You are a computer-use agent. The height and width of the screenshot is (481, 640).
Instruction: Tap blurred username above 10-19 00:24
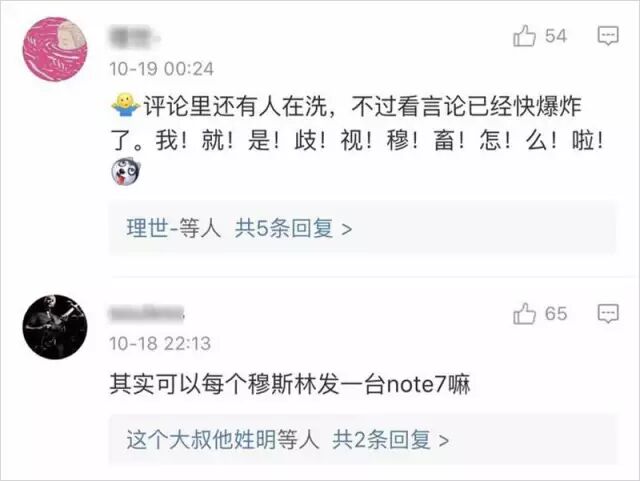pyautogui.click(x=133, y=37)
